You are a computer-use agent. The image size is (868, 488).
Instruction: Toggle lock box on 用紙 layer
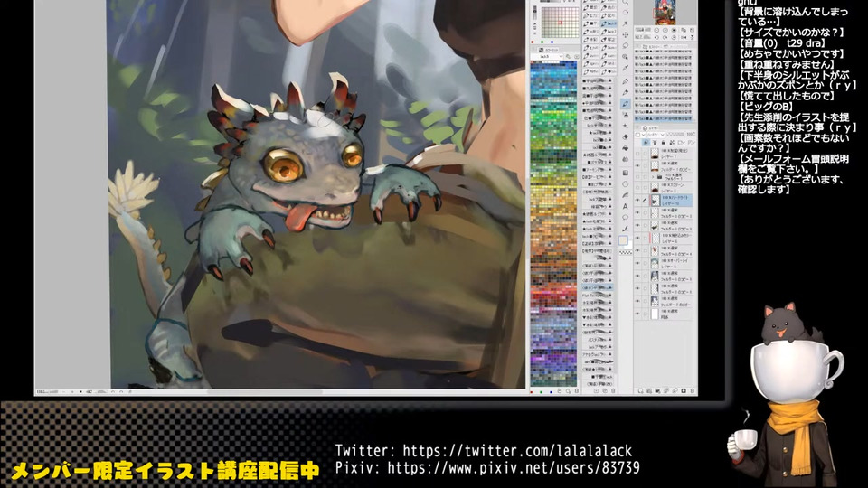645,314
